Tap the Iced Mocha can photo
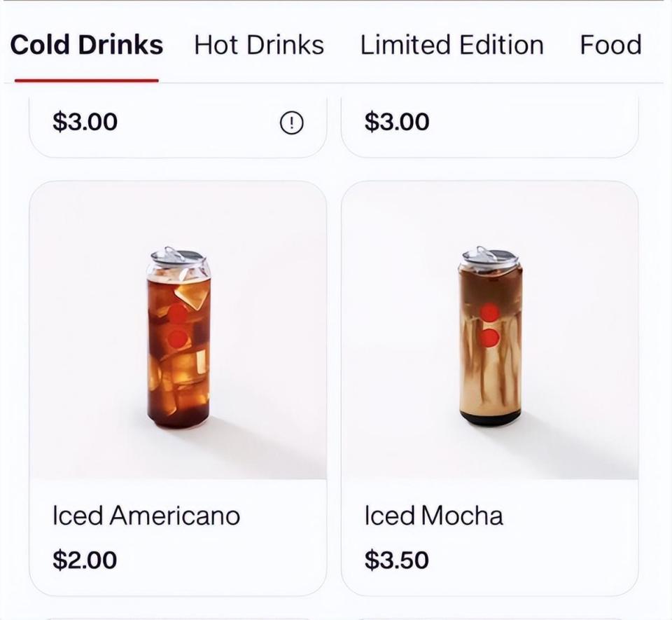The width and height of the screenshot is (672, 620). [x=489, y=336]
